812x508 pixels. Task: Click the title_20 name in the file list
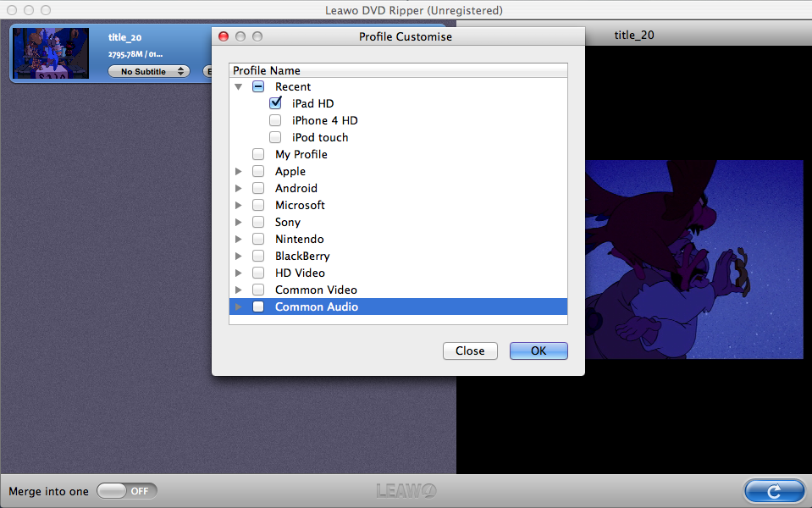(124, 37)
